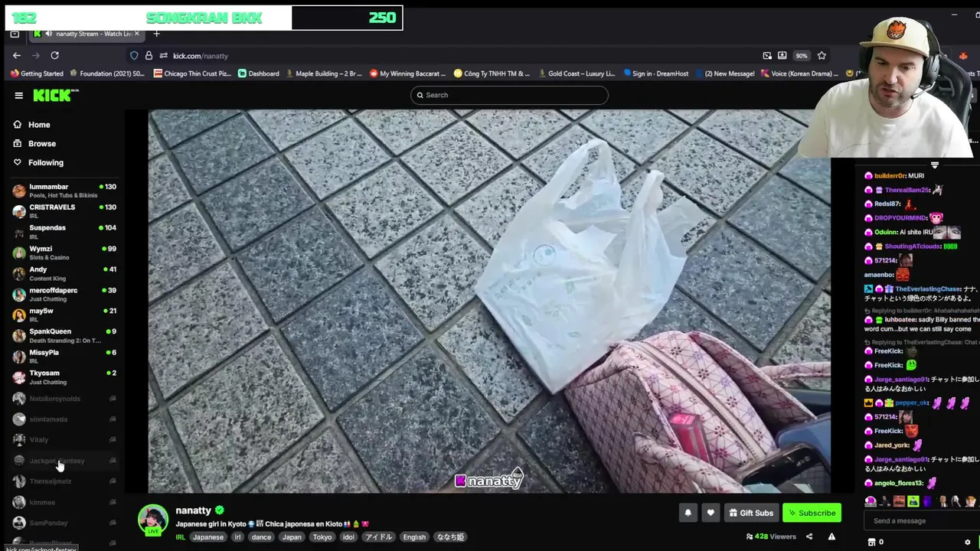Open the Dashboard bookmark

point(259,73)
